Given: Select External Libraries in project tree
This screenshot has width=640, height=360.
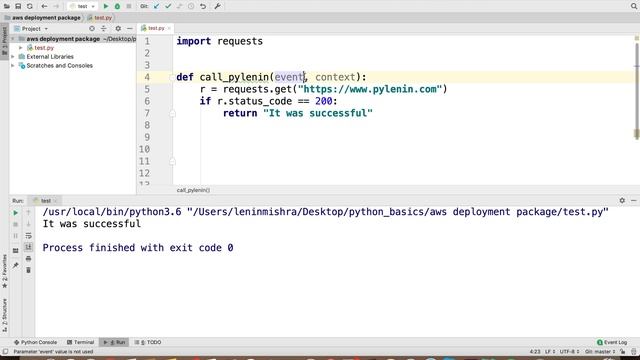Looking at the screenshot, I should pyautogui.click(x=50, y=57).
